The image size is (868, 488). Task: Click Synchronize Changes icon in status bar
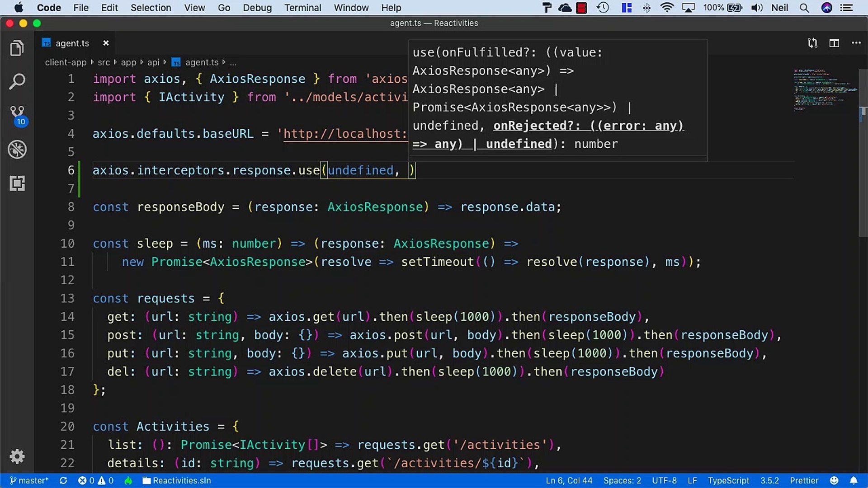click(x=63, y=480)
